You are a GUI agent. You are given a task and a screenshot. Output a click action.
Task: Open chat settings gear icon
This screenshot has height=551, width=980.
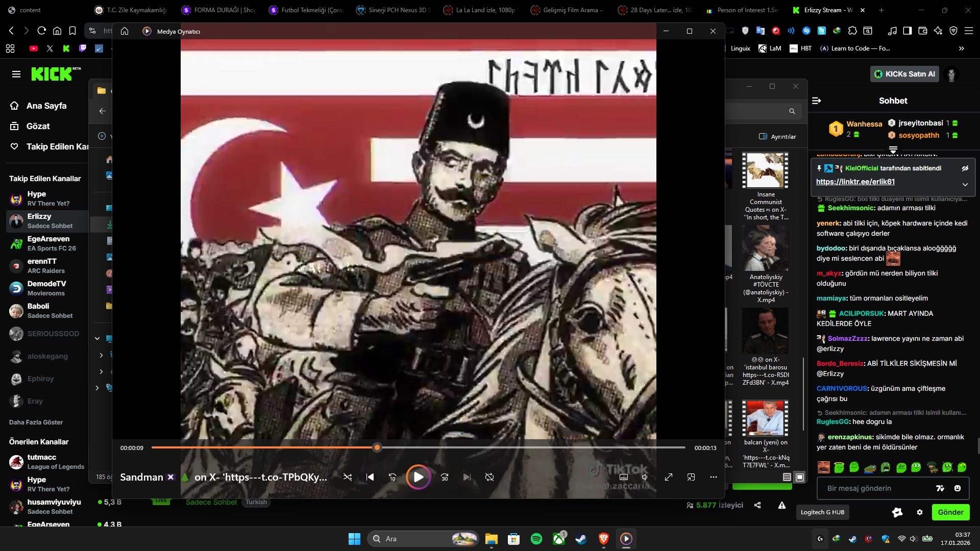click(x=920, y=512)
